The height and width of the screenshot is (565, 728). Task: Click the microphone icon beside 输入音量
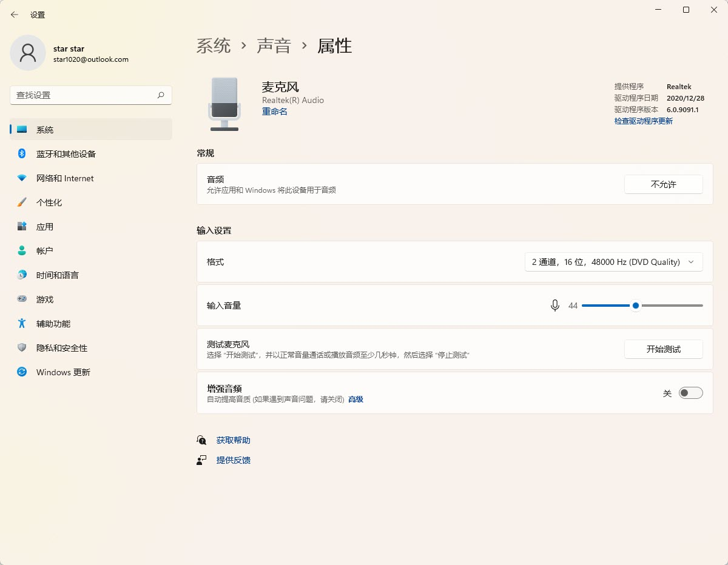pyautogui.click(x=554, y=306)
